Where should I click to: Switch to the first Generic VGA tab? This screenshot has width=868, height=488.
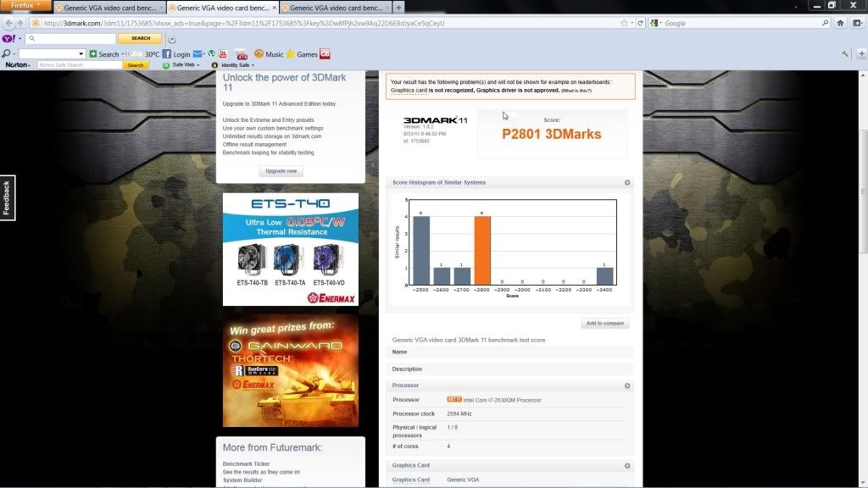coord(109,8)
